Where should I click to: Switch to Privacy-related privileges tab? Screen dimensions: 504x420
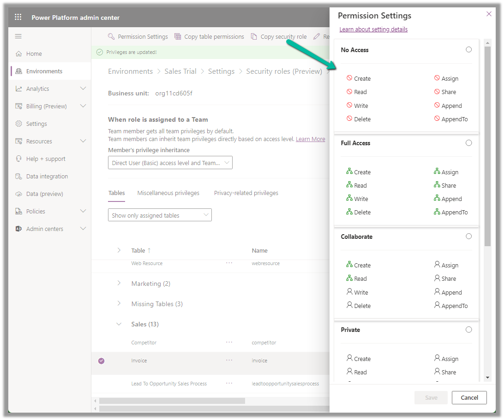(x=246, y=193)
